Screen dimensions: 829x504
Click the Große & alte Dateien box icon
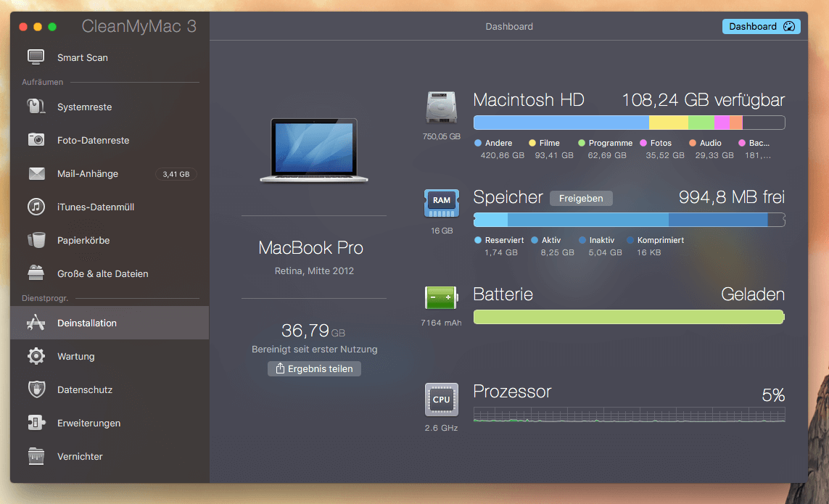36,273
